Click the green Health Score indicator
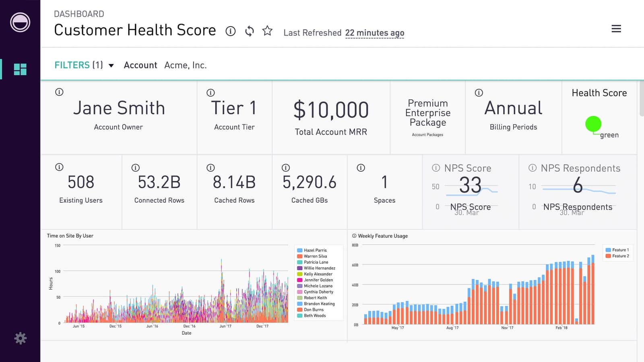 click(593, 124)
